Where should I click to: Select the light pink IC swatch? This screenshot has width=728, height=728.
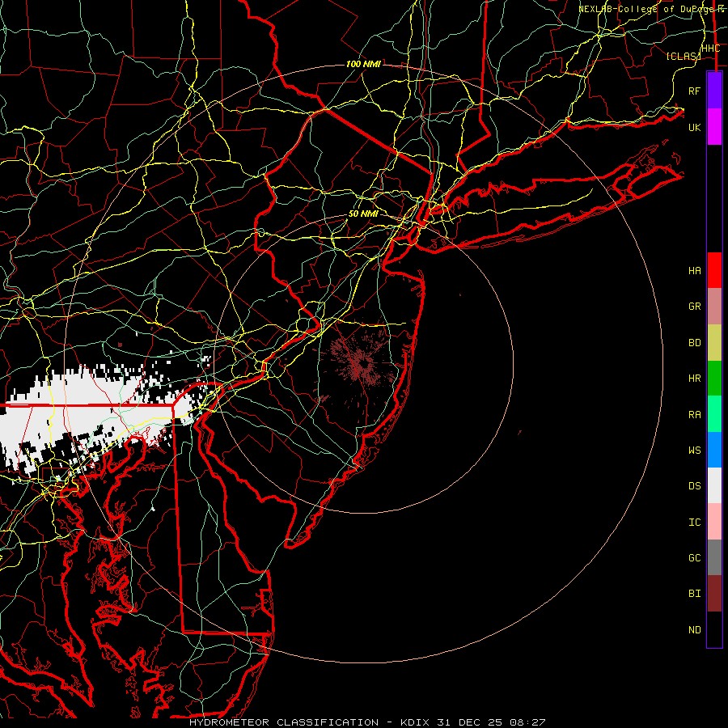714,522
